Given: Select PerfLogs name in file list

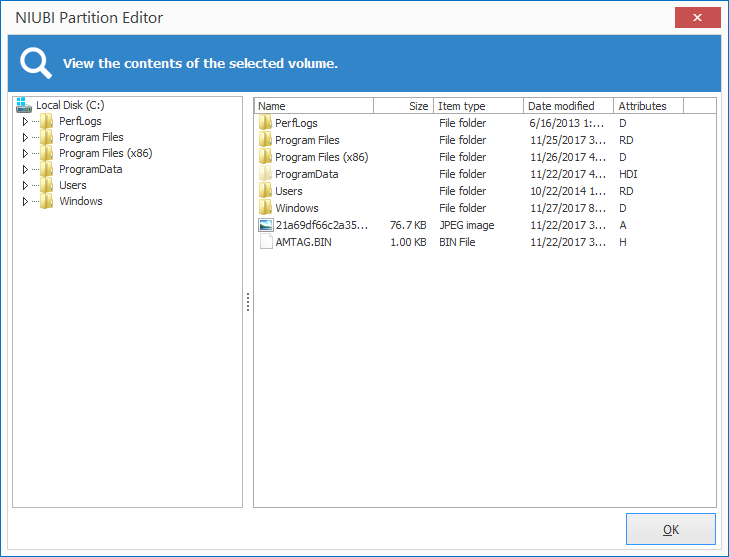Looking at the screenshot, I should pyautogui.click(x=296, y=123).
